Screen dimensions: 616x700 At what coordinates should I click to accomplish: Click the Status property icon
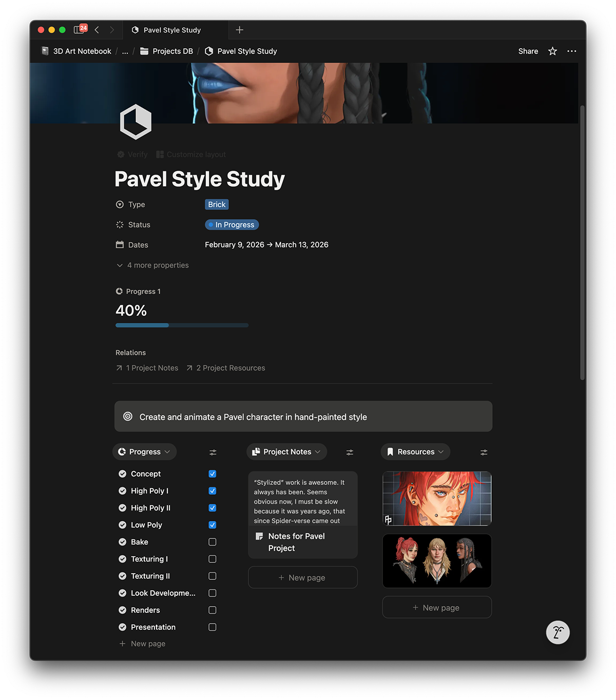(x=120, y=225)
